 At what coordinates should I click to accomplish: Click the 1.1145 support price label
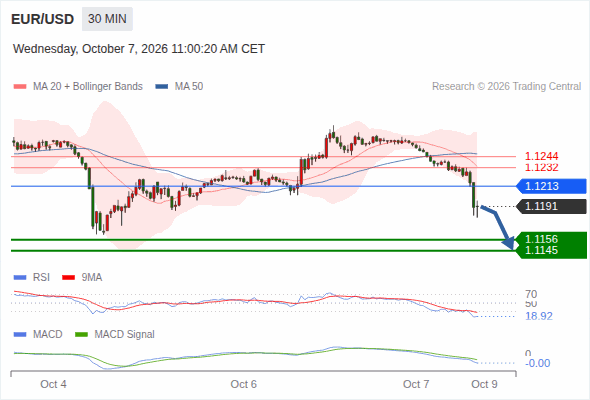(x=541, y=251)
